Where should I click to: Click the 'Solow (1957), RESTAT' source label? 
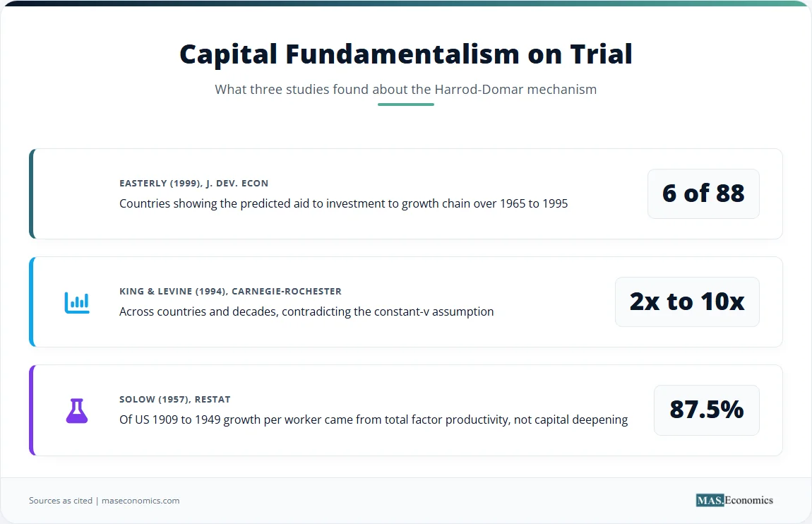click(175, 399)
